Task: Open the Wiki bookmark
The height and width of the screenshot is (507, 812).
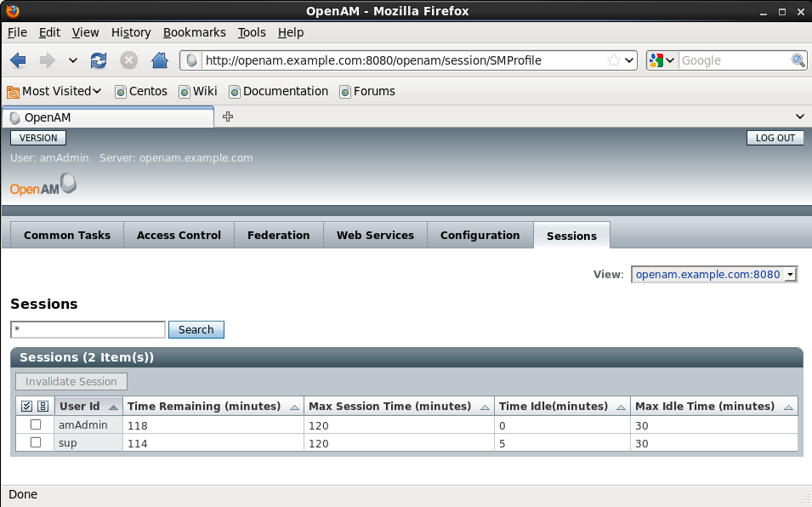Action: (198, 92)
